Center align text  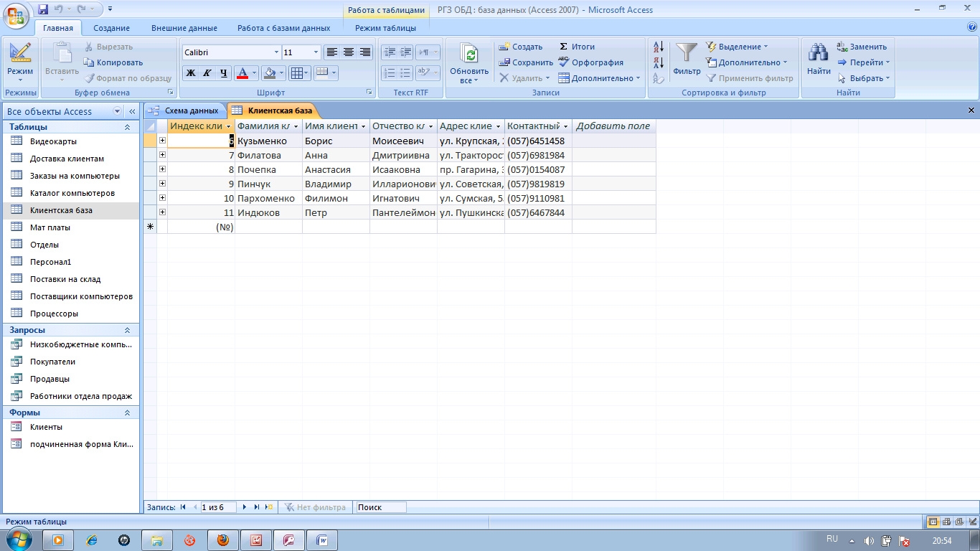click(349, 52)
